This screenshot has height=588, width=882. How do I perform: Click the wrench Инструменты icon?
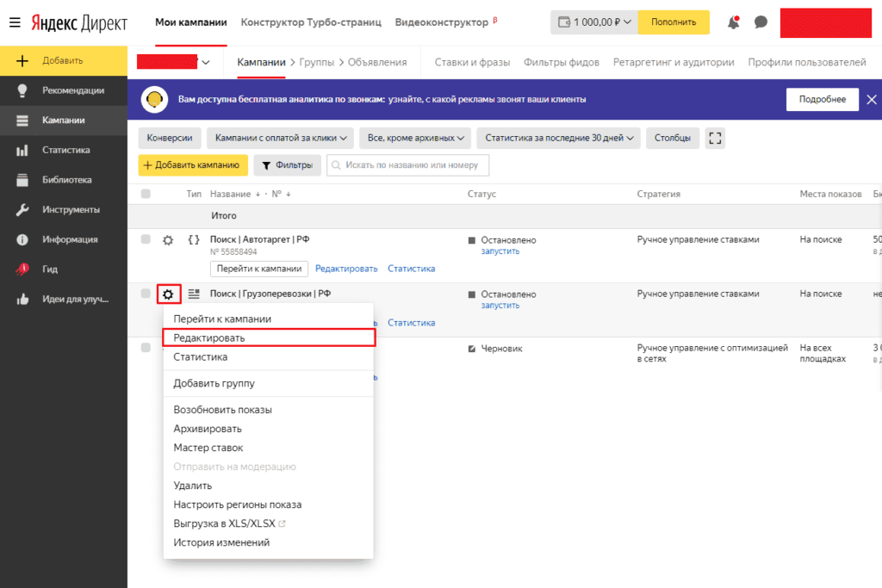click(22, 210)
